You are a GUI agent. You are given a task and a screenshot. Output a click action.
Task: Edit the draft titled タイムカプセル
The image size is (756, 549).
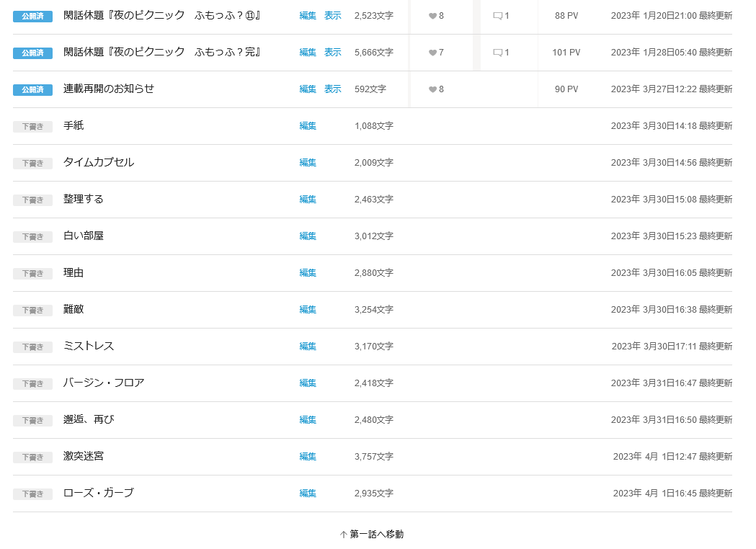pyautogui.click(x=308, y=163)
